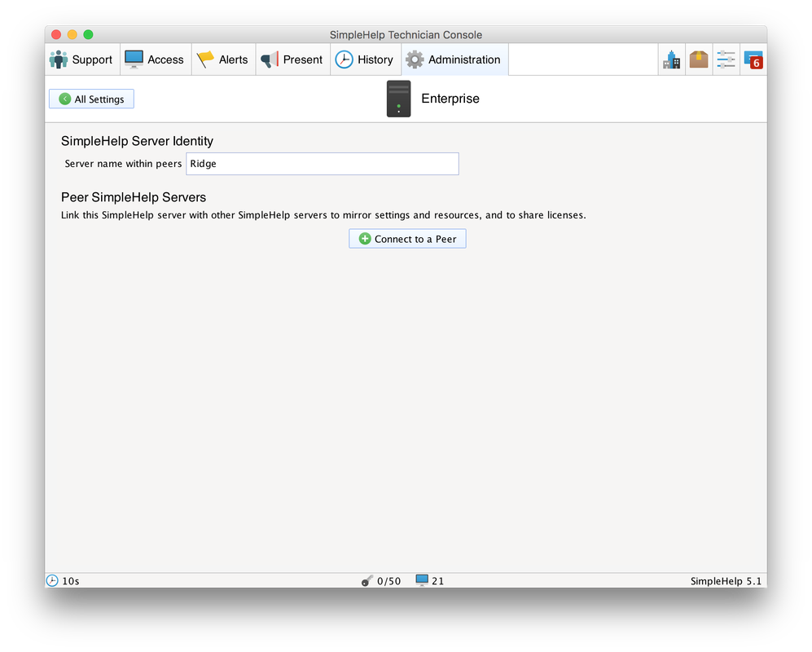The width and height of the screenshot is (812, 652).
Task: Click the Peer SimpleHelp Servers heading
Action: click(x=134, y=197)
